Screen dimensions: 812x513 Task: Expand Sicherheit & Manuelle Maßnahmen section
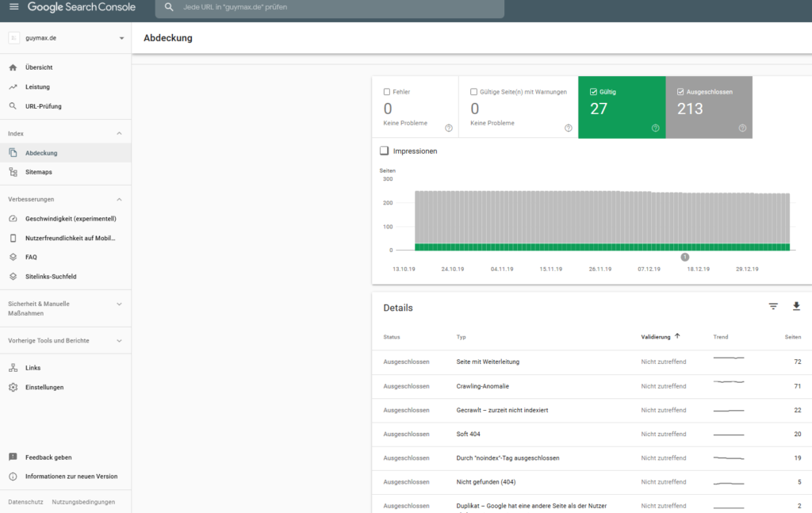[119, 304]
